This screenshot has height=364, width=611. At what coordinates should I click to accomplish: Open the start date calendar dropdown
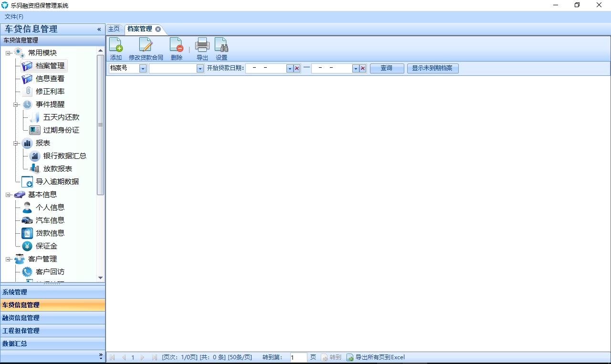pos(289,69)
